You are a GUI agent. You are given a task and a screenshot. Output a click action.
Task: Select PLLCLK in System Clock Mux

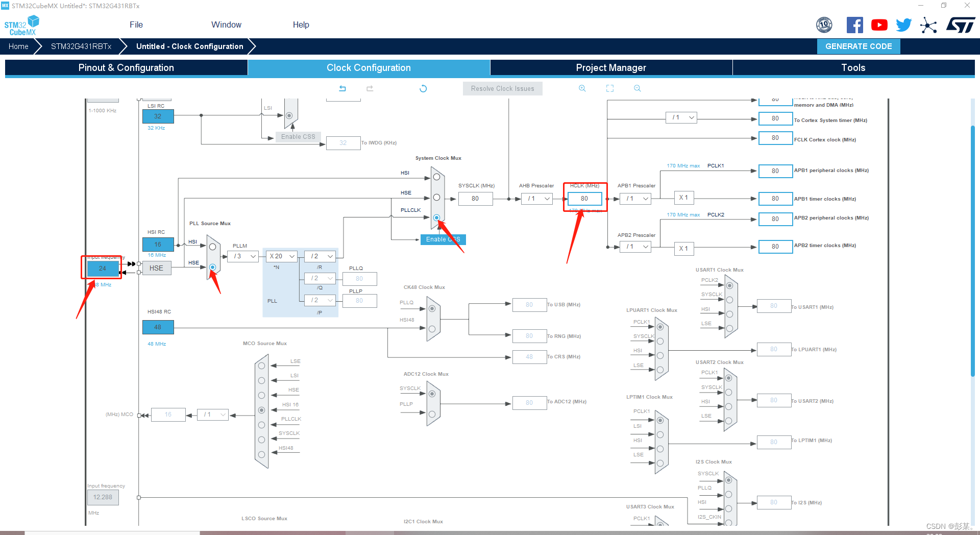(436, 217)
